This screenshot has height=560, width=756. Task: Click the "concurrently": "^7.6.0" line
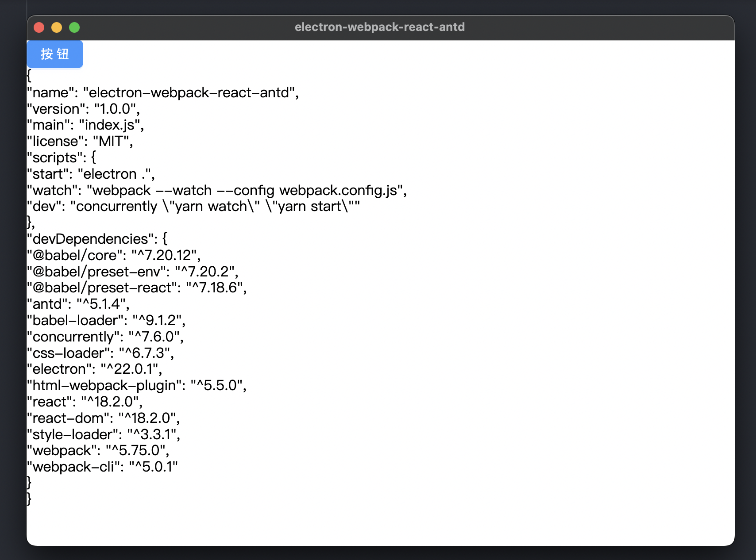pyautogui.click(x=105, y=337)
